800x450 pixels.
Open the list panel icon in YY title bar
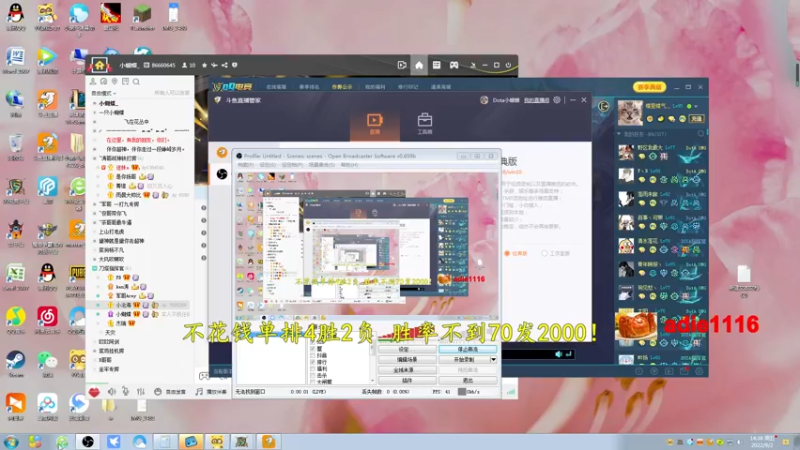click(437, 65)
